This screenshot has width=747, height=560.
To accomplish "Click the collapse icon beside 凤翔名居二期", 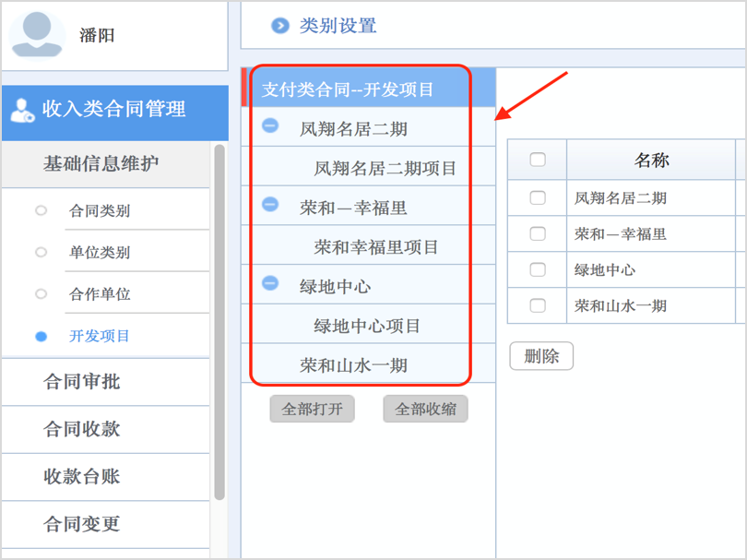I will coord(269,126).
